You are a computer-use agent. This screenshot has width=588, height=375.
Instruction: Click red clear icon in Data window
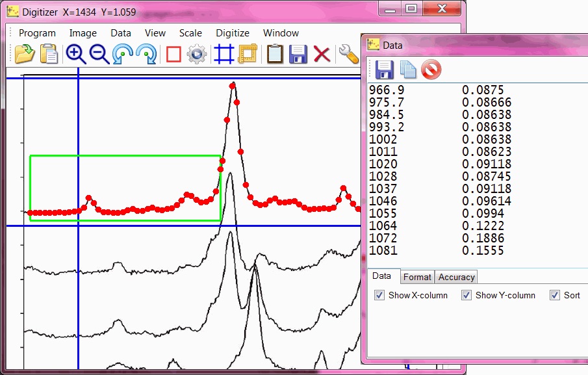[431, 69]
